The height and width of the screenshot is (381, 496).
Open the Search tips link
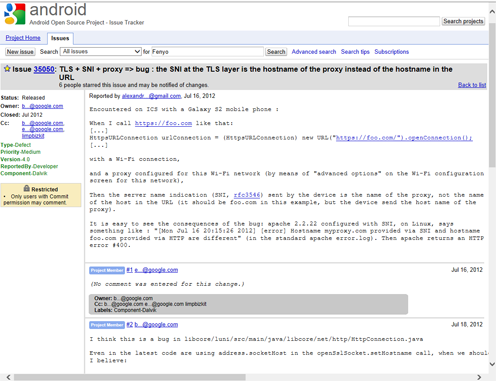(x=355, y=52)
